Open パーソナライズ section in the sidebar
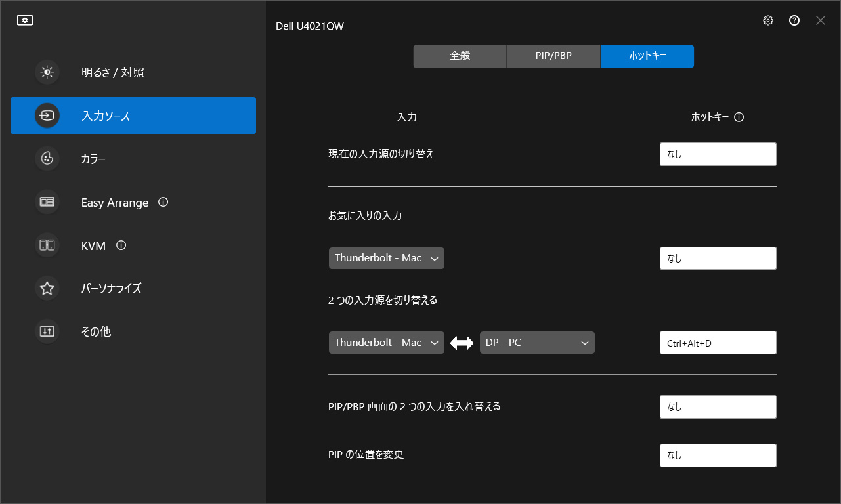Viewport: 841px width, 504px height. pos(133,288)
